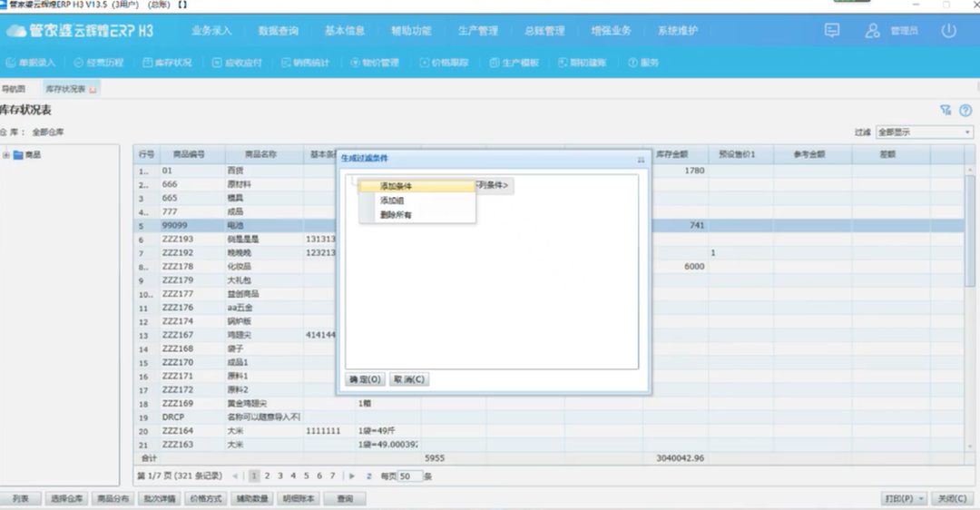This screenshot has height=510, width=980.
Task: Open the 销售统计 toolbar shortcut
Action: [x=305, y=63]
